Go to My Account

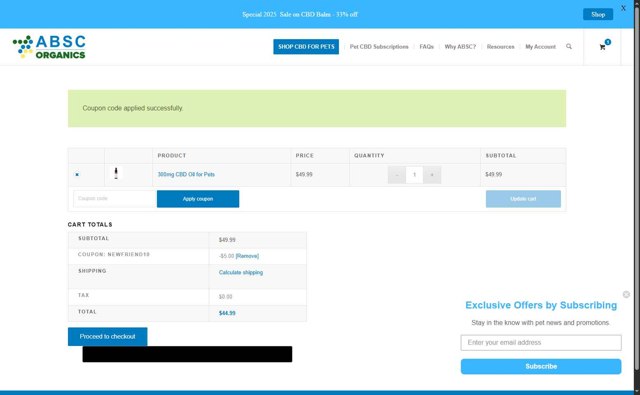[540, 47]
